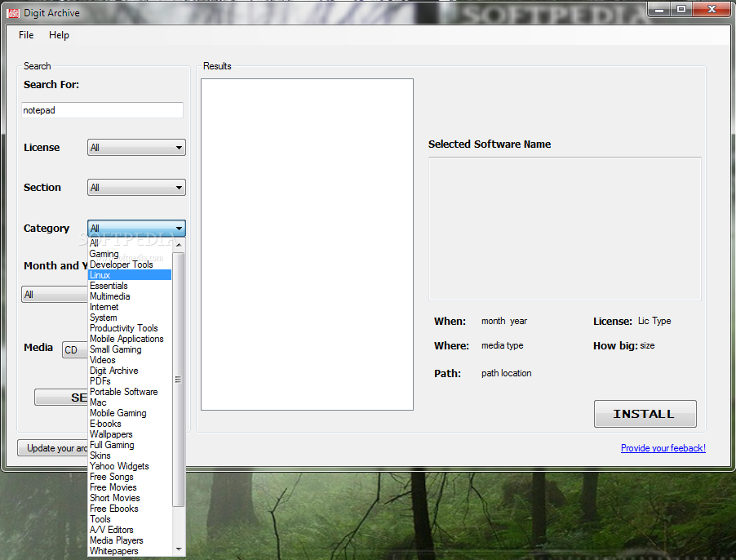Choose Yahoo Widgets category
The height and width of the screenshot is (560, 736).
[x=130, y=466]
